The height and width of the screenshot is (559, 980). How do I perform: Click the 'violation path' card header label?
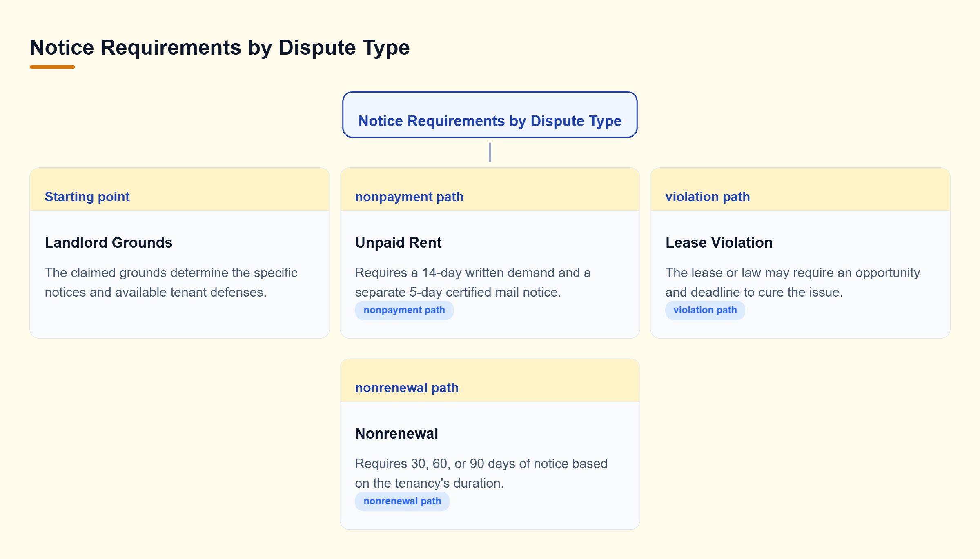click(x=708, y=197)
